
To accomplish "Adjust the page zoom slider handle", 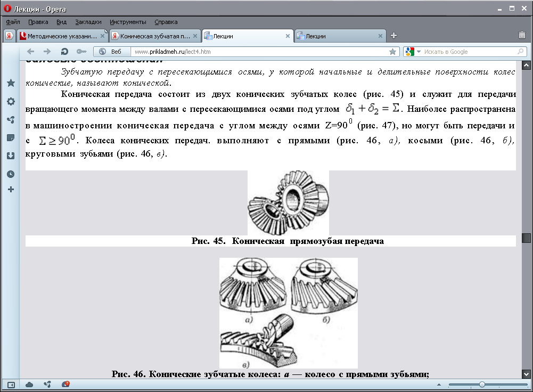I will (482, 385).
